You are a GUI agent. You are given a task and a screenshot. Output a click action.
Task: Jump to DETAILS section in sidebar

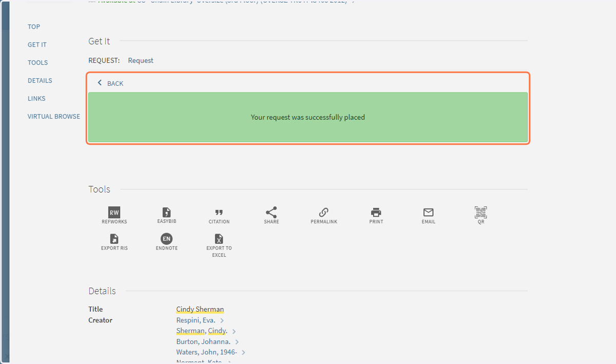click(x=40, y=81)
